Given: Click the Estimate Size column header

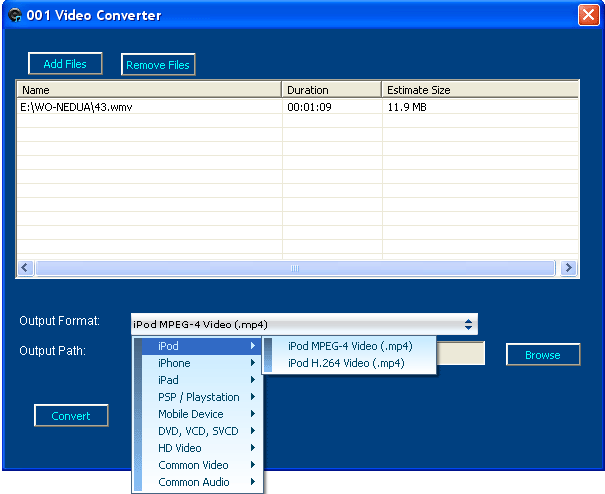Looking at the screenshot, I should pyautogui.click(x=480, y=90).
